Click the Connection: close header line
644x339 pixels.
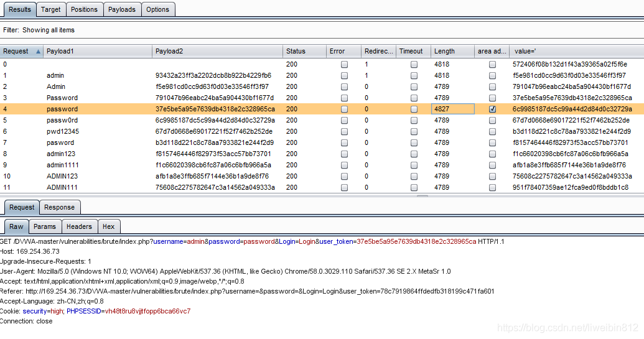point(26,322)
